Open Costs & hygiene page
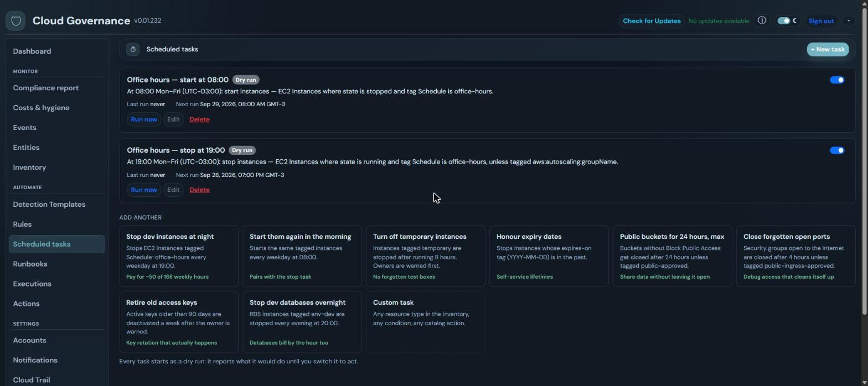The height and width of the screenshot is (386, 868). coord(57,108)
